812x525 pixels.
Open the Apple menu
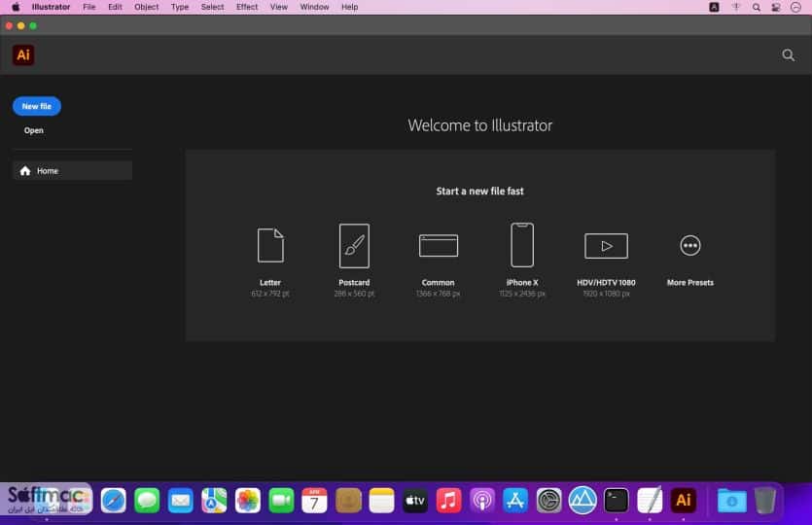click(16, 7)
